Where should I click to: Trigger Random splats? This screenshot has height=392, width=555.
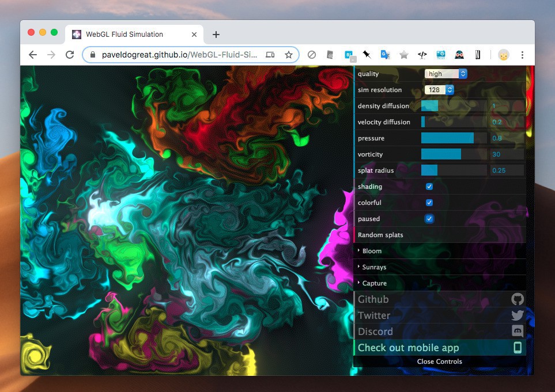pos(380,235)
